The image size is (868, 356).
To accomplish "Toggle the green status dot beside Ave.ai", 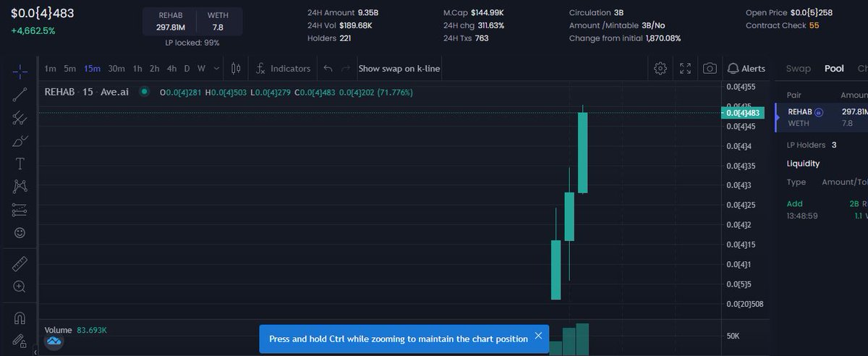I will [x=145, y=92].
